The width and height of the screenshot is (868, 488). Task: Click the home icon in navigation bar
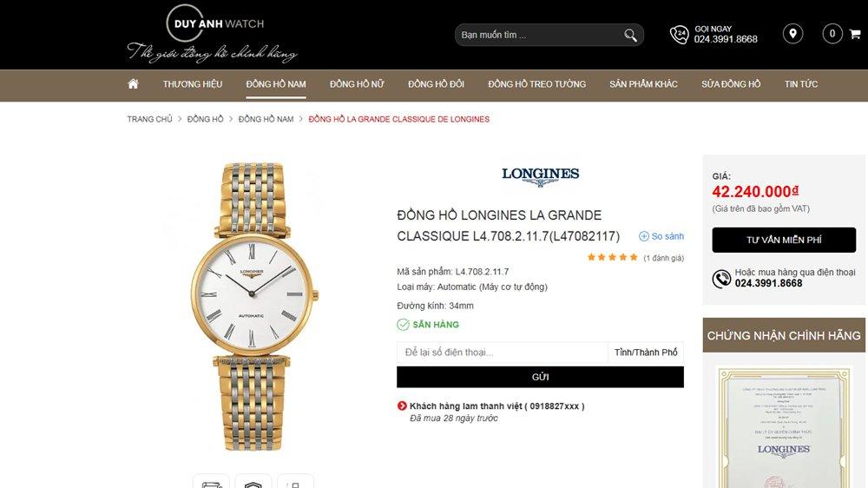(x=133, y=84)
